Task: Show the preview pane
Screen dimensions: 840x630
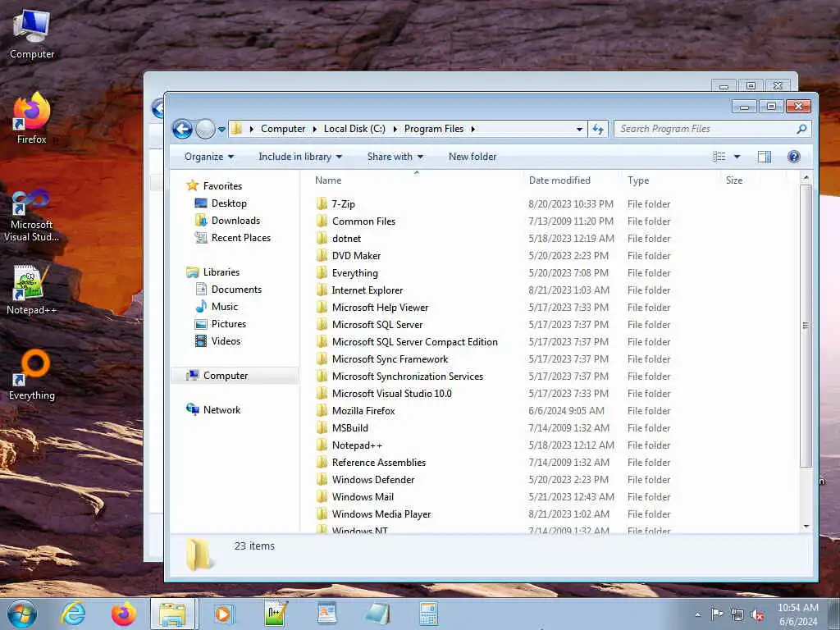Action: [765, 157]
